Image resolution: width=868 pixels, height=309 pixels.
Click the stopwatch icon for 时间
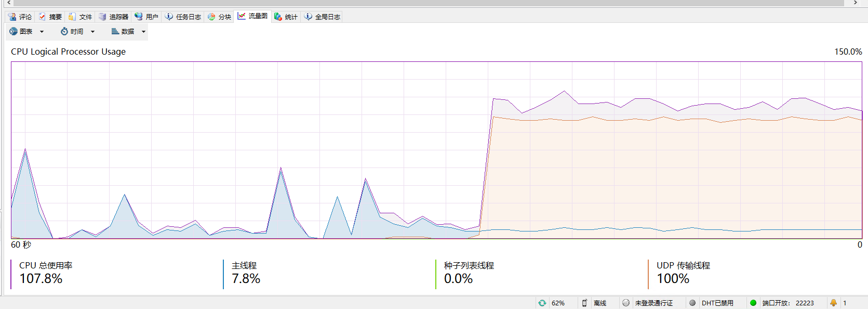click(64, 31)
